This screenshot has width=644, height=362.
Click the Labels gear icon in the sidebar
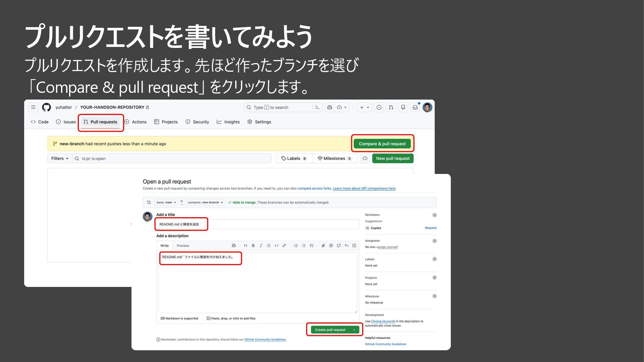point(434,259)
